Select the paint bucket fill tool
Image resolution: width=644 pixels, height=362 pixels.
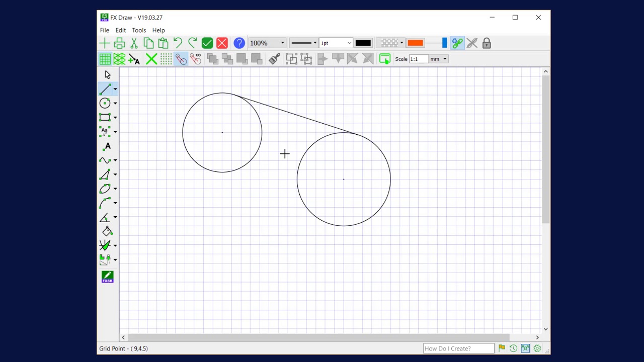click(107, 231)
